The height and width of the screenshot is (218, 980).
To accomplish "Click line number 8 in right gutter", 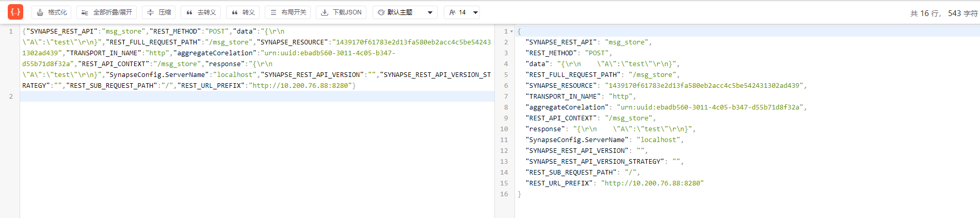I will (506, 107).
